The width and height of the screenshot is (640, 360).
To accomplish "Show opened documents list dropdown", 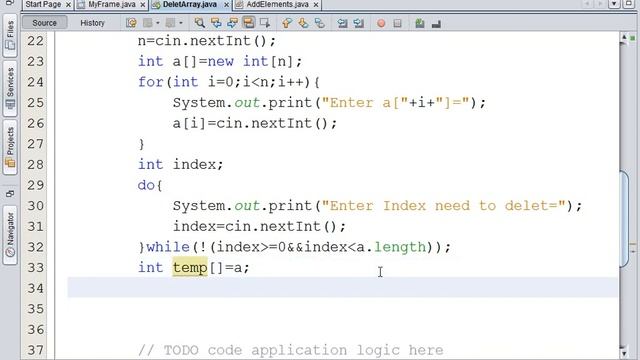I will (x=614, y=4).
